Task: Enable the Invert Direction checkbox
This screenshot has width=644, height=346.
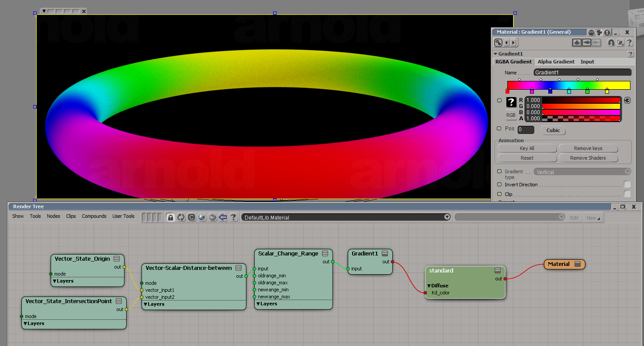Action: pos(627,185)
